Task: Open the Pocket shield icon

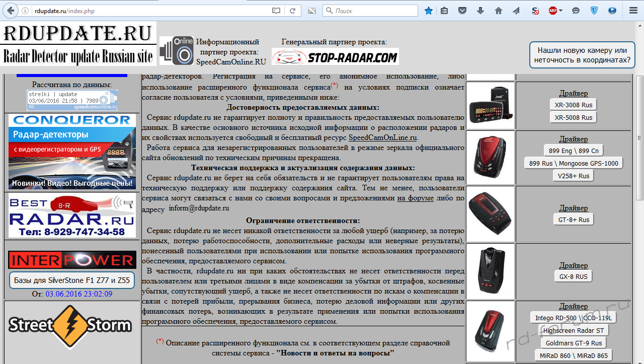Action: [462, 11]
